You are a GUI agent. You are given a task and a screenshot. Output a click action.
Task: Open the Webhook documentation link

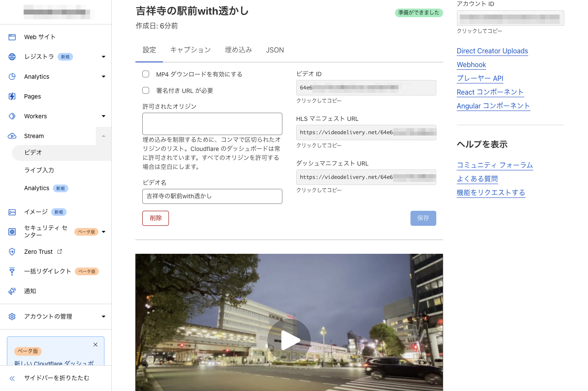(471, 65)
